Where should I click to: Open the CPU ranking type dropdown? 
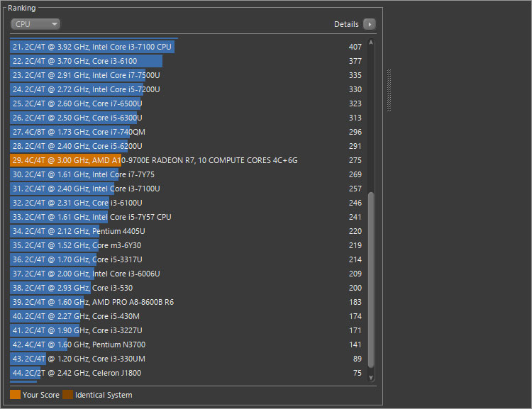[35, 24]
